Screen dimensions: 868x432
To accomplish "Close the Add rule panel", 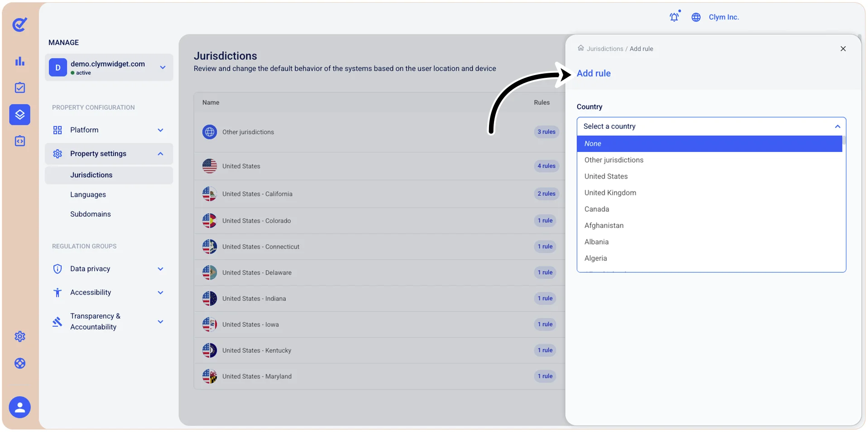I will coord(843,48).
